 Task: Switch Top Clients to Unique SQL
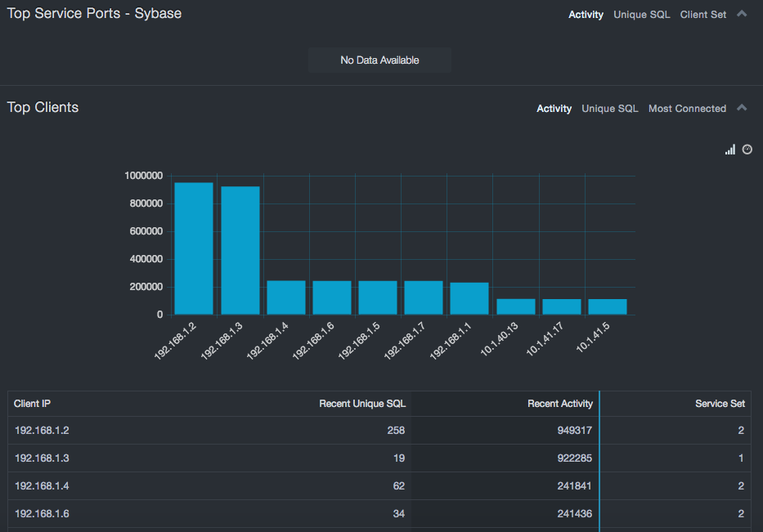[609, 109]
